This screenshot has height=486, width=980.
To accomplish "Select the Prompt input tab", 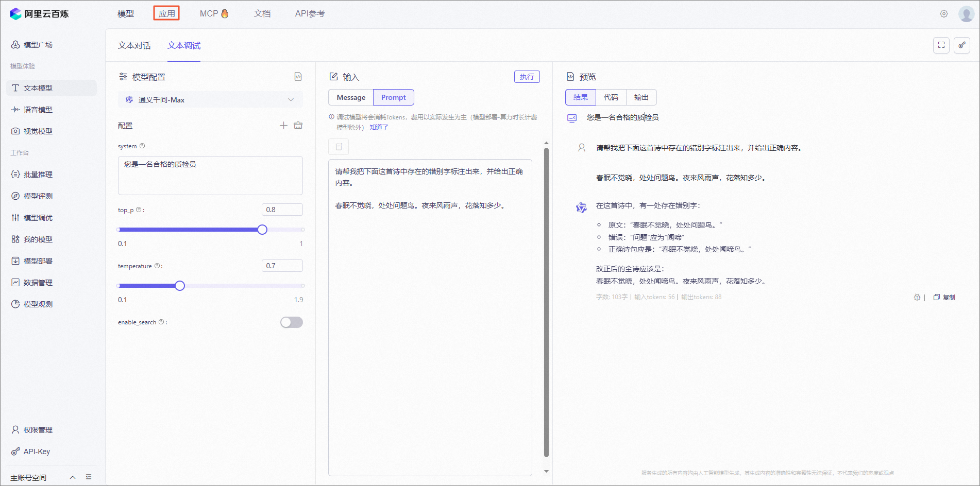I will click(x=394, y=97).
